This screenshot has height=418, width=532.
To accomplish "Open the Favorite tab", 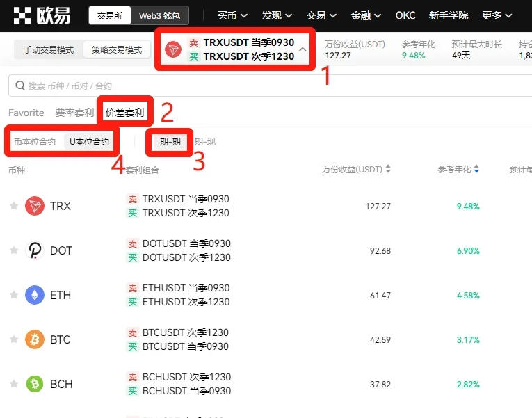I will tap(26, 113).
